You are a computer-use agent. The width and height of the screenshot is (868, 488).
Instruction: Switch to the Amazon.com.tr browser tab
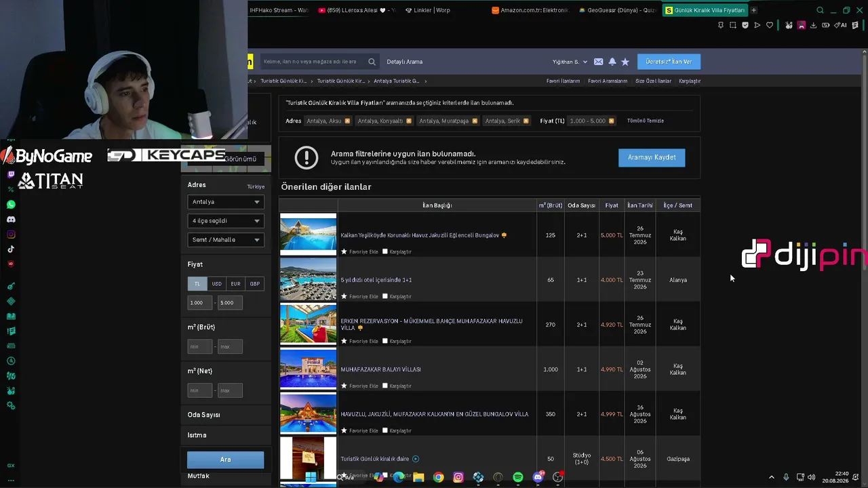coord(530,10)
